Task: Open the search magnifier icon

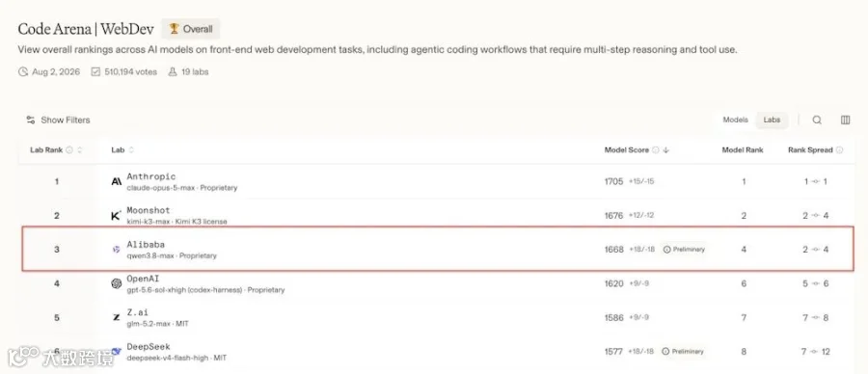Action: click(x=817, y=120)
